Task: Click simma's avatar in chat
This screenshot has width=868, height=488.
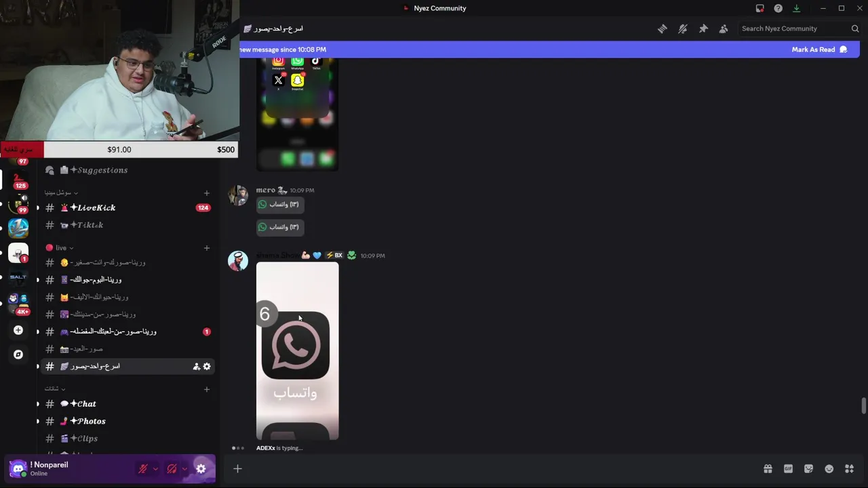Action: 238,261
